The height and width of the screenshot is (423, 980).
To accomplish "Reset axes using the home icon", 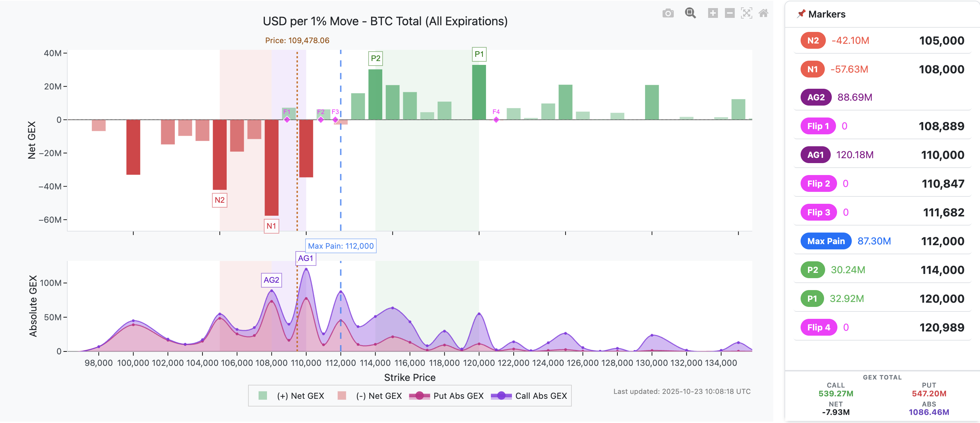I will tap(764, 13).
